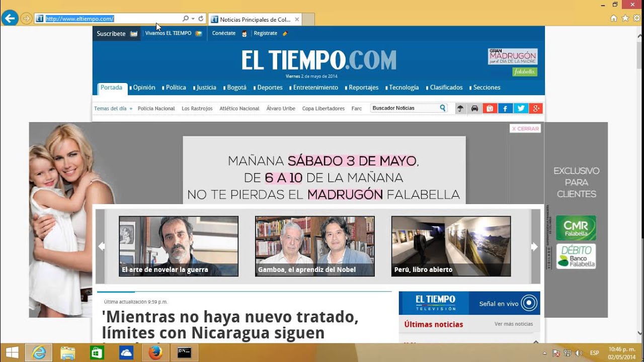Screen dimensions: 644x362
Task: Select the Portada navigation tab
Action: pyautogui.click(x=112, y=88)
